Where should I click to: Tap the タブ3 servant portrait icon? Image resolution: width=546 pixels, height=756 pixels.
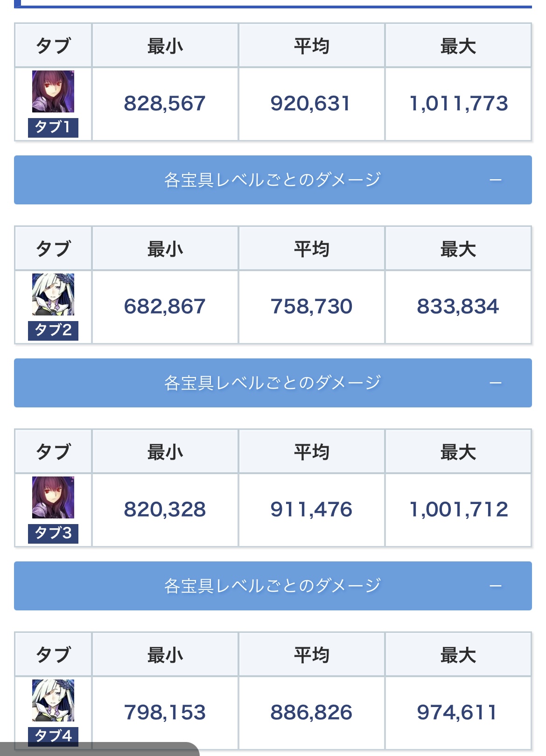pos(53,497)
